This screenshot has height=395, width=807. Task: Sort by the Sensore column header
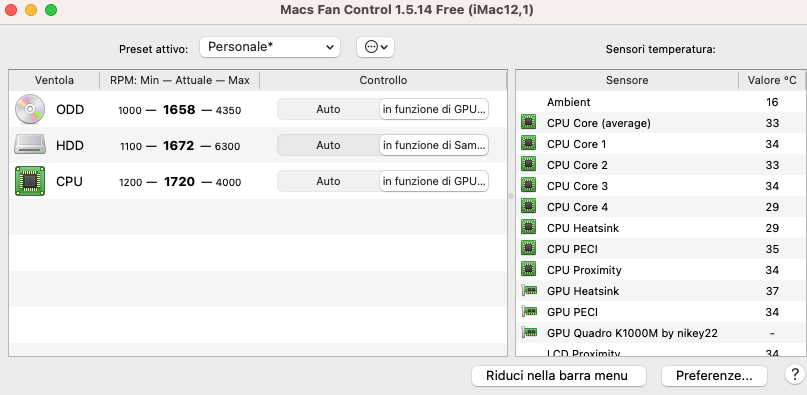pyautogui.click(x=627, y=80)
